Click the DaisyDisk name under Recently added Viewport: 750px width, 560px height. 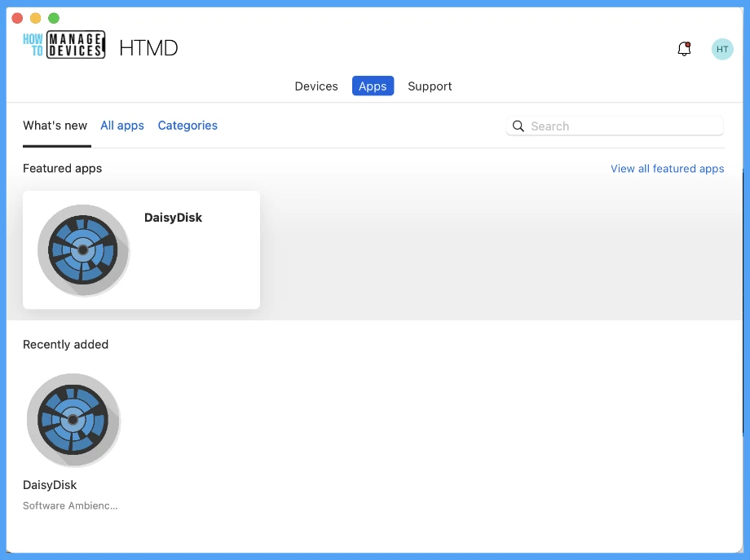point(50,485)
